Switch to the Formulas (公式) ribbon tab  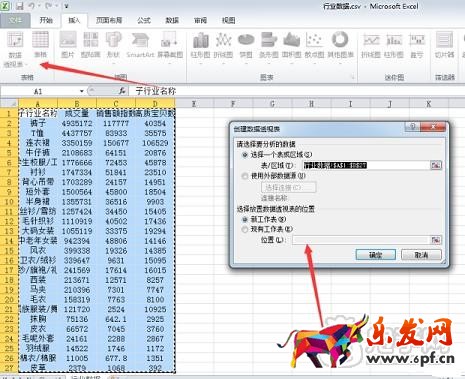click(144, 20)
